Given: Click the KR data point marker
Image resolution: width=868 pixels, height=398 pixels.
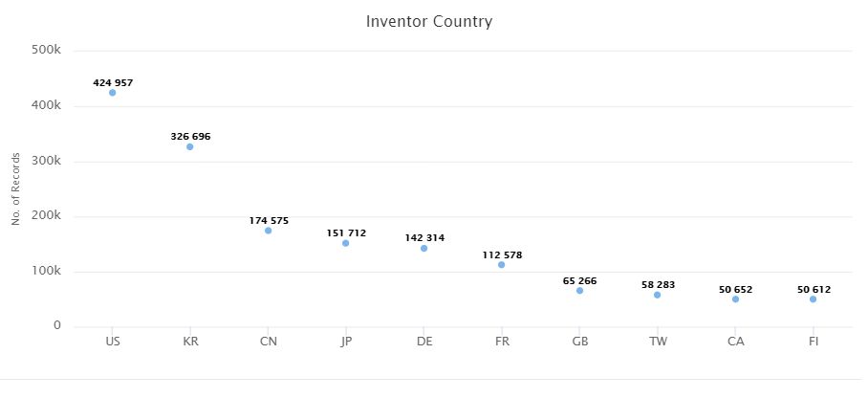Looking at the screenshot, I should coord(190,147).
